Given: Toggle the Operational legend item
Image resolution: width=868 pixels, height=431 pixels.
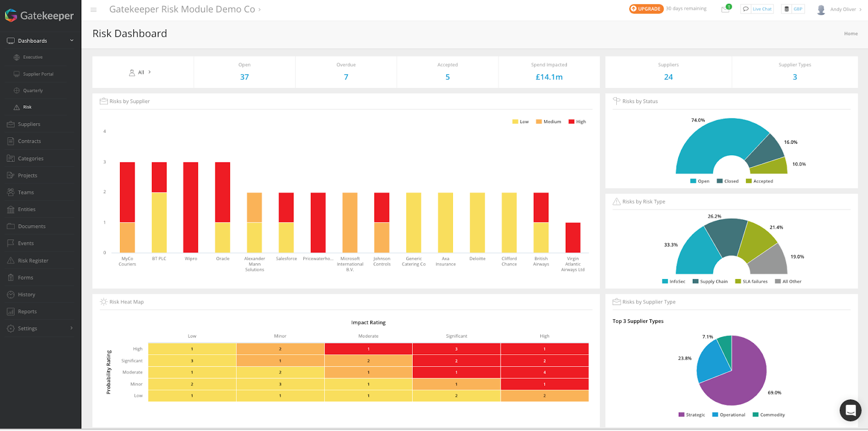Looking at the screenshot, I should tap(729, 415).
